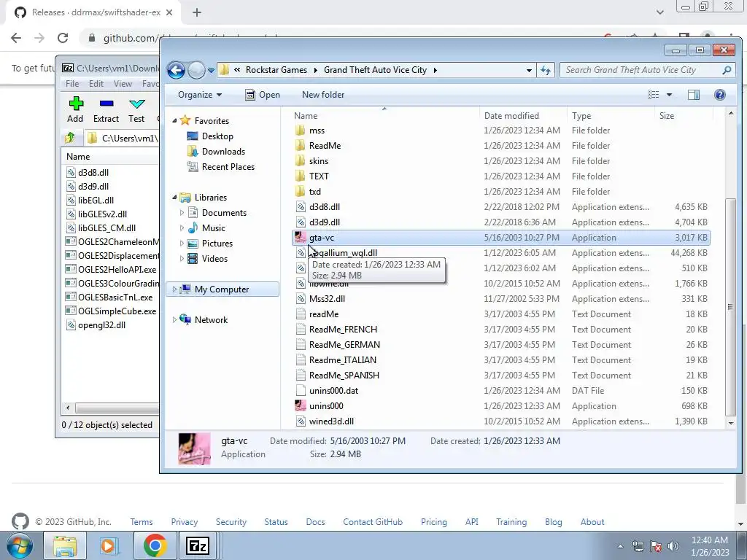Viewport: 747px width, 560px height.
Task: Click the d3d8.dll file icon in Explorer
Action: (x=301, y=206)
